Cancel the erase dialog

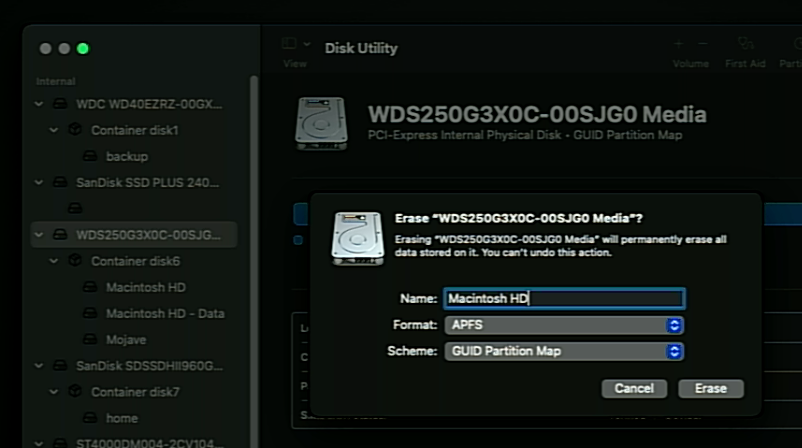click(634, 389)
